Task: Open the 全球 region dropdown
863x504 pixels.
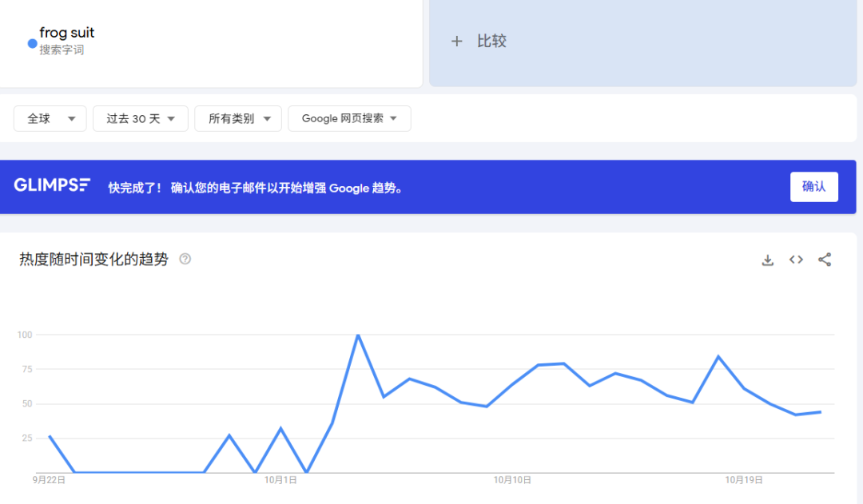Action: coord(50,118)
